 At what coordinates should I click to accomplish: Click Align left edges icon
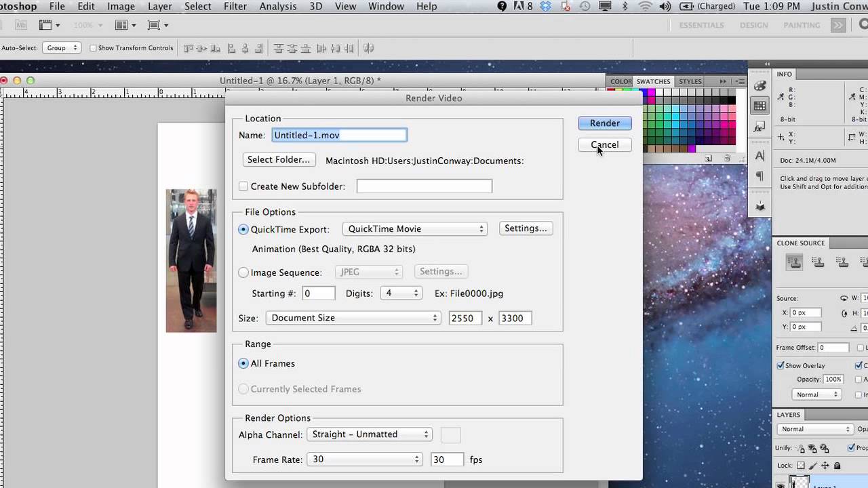tap(232, 48)
